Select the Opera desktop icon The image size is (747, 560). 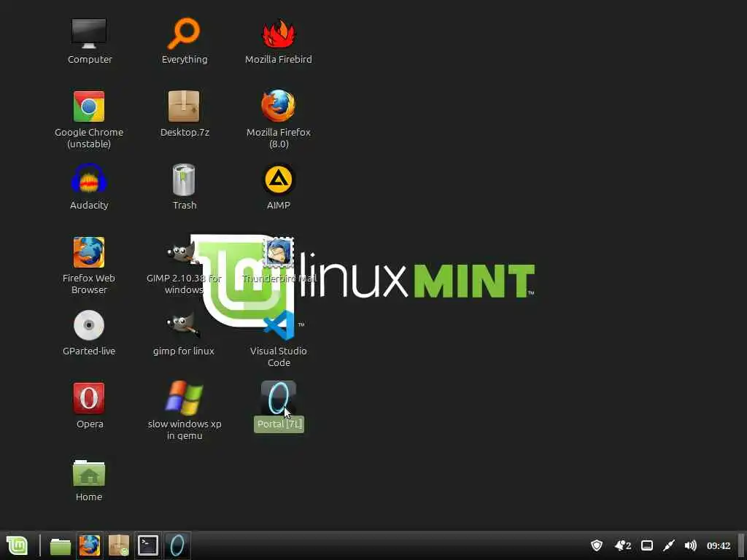click(89, 398)
